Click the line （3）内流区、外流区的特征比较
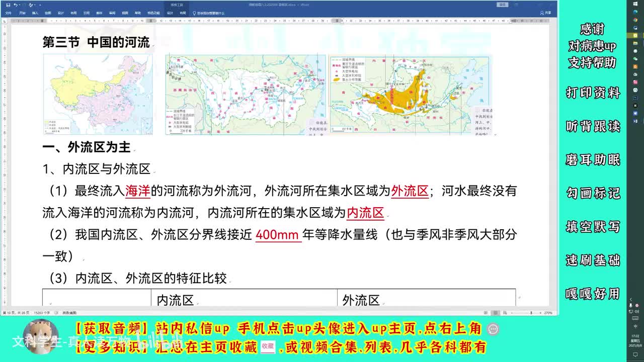This screenshot has height=362, width=644. tap(137, 278)
